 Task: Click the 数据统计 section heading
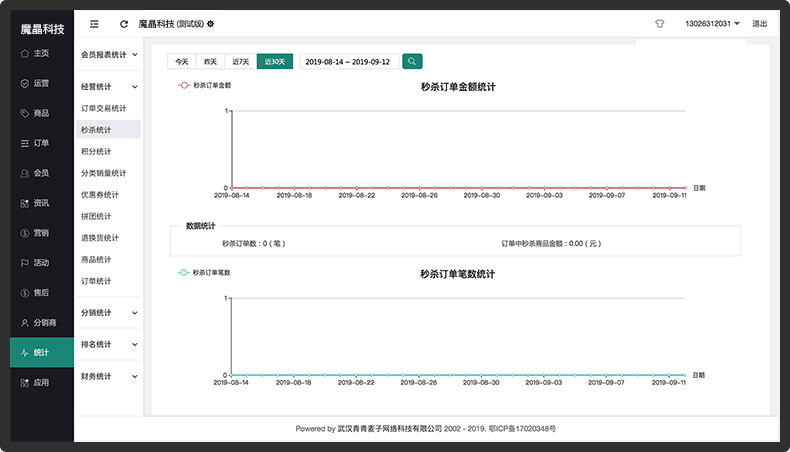point(201,226)
